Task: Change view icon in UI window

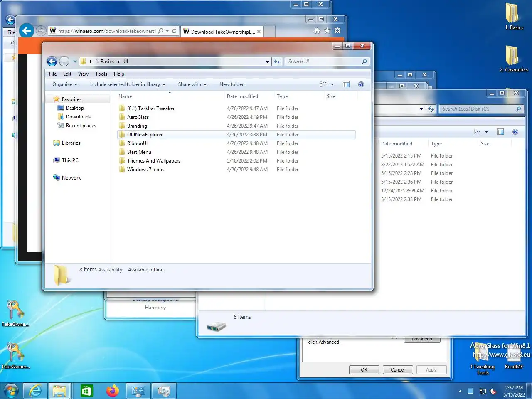Action: (x=323, y=84)
